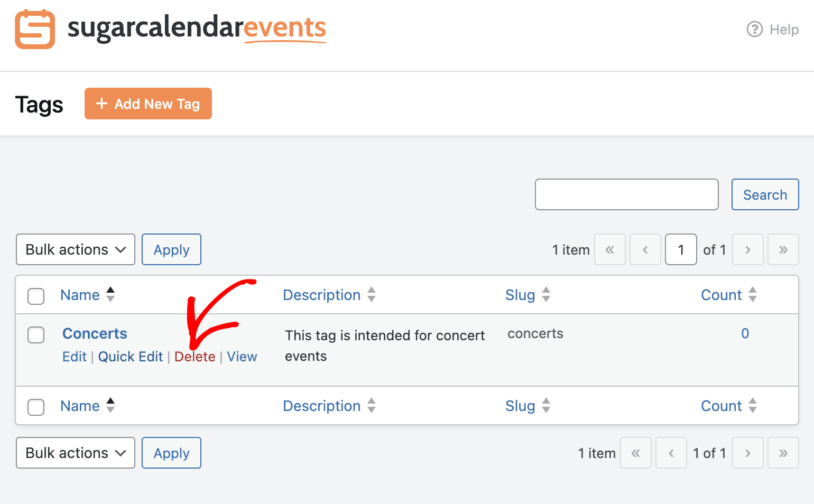Image resolution: width=814 pixels, height=504 pixels.
Task: Delete the Concerts tag
Action: pyautogui.click(x=195, y=357)
